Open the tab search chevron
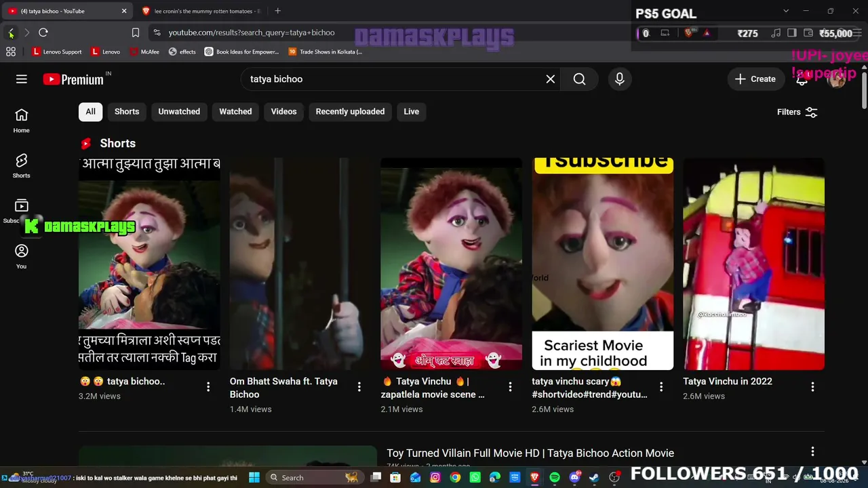The width and height of the screenshot is (868, 488). (x=786, y=11)
